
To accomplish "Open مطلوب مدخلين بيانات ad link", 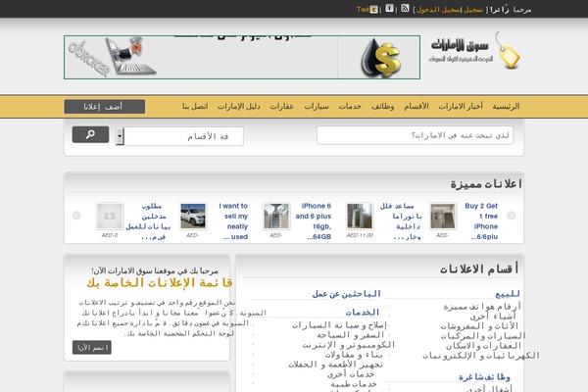I will tap(148, 221).
